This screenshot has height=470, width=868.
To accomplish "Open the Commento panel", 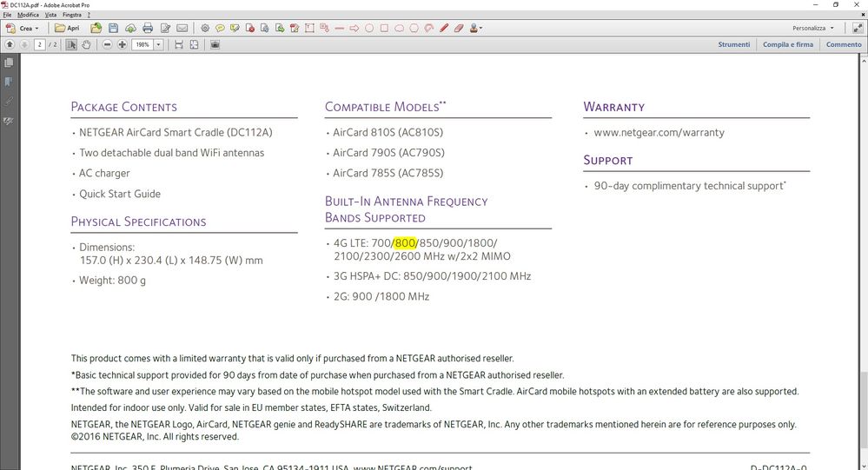I will (x=844, y=44).
